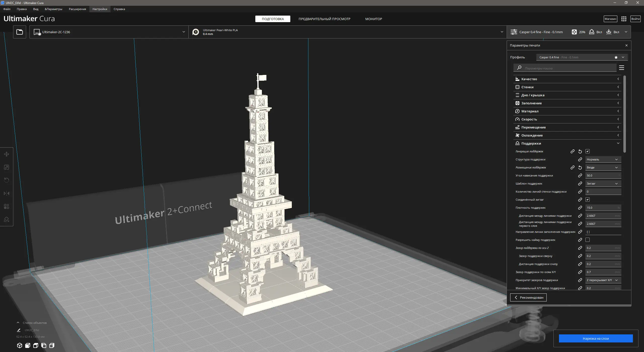The height and width of the screenshot is (352, 644).
Task: Click the 'Рекомендован' button
Action: click(x=528, y=297)
